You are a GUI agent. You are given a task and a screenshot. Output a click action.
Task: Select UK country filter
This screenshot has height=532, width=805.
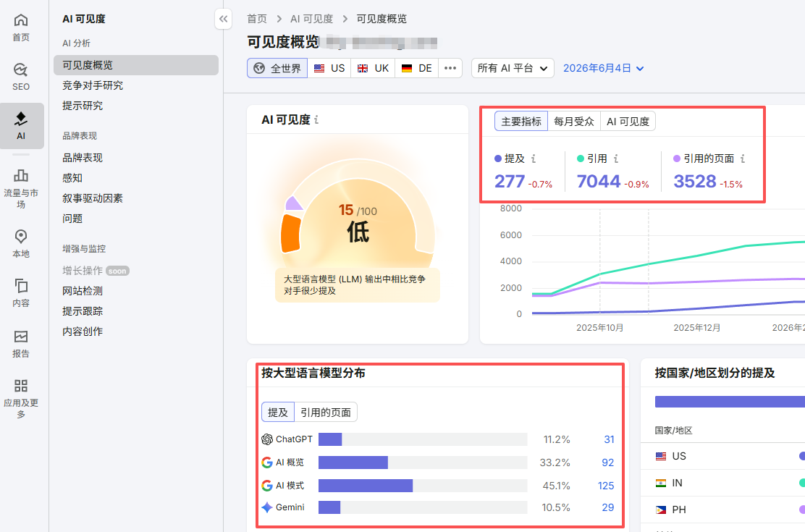(x=374, y=68)
